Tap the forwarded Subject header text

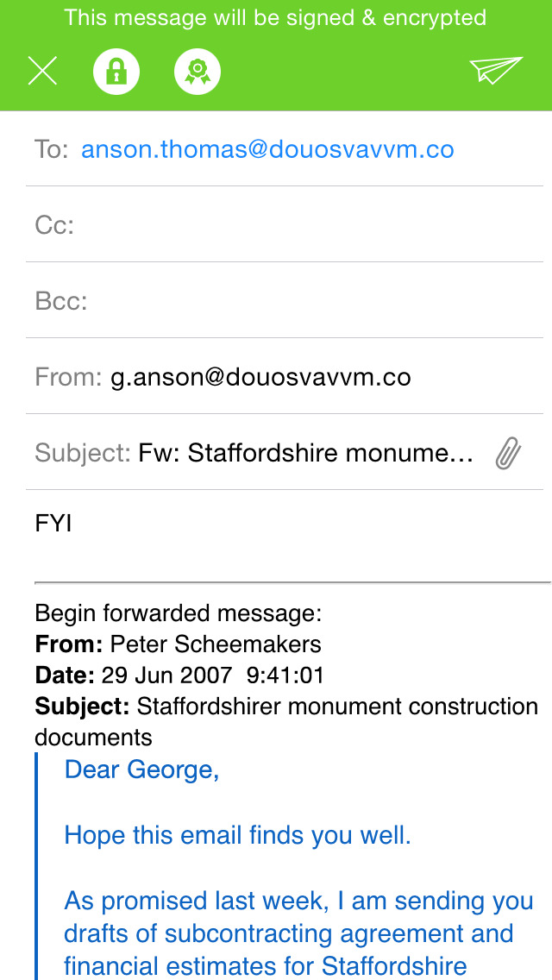336,707
